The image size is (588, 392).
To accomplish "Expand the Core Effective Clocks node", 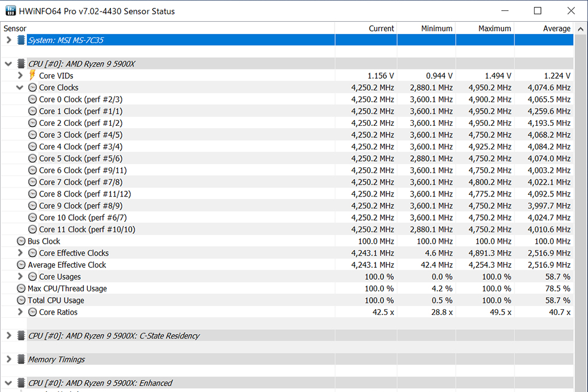I will click(x=20, y=253).
